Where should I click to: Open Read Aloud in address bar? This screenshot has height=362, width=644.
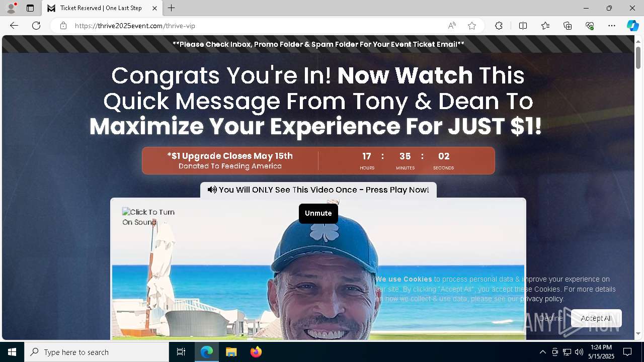(x=452, y=26)
